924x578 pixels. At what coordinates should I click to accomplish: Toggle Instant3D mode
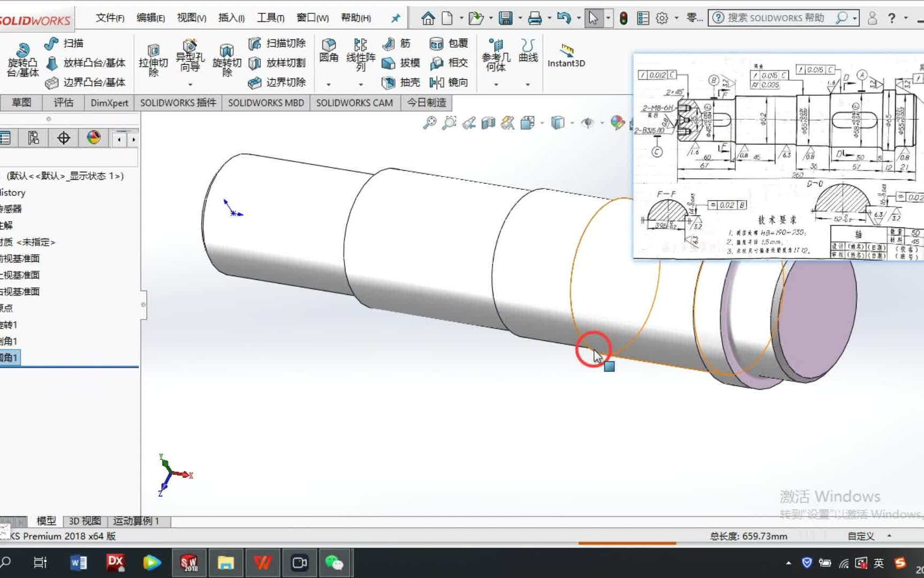coord(566,56)
